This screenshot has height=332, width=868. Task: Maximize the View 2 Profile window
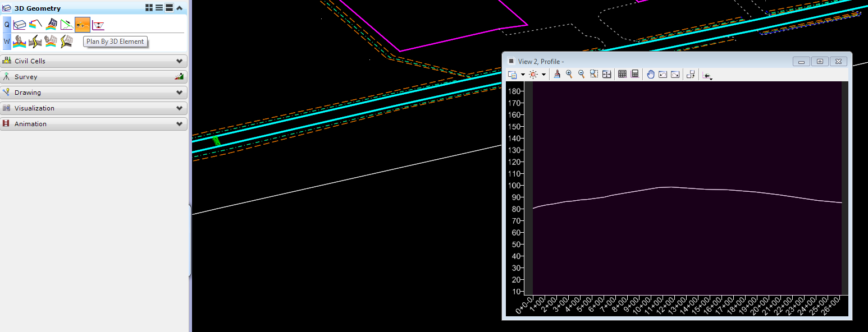(x=820, y=61)
